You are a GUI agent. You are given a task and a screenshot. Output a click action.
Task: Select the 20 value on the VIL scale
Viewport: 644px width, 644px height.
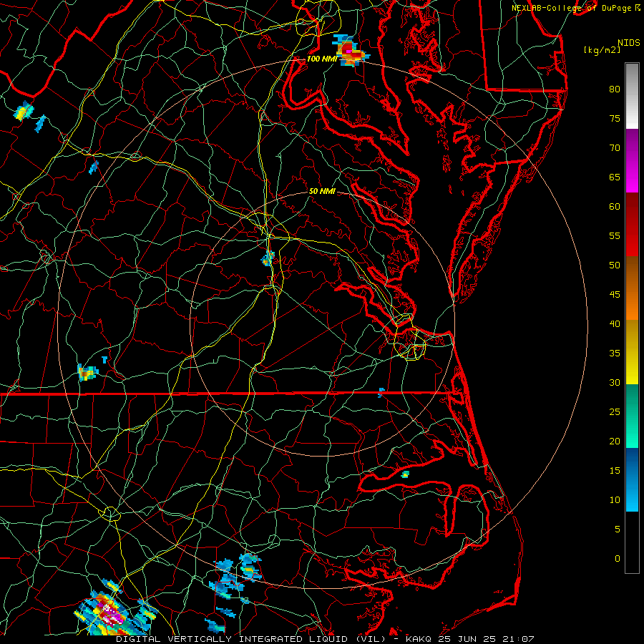615,441
